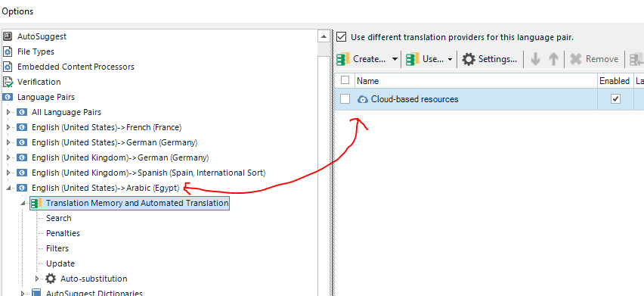
Task: Select File Types in options tree
Action: click(x=36, y=51)
